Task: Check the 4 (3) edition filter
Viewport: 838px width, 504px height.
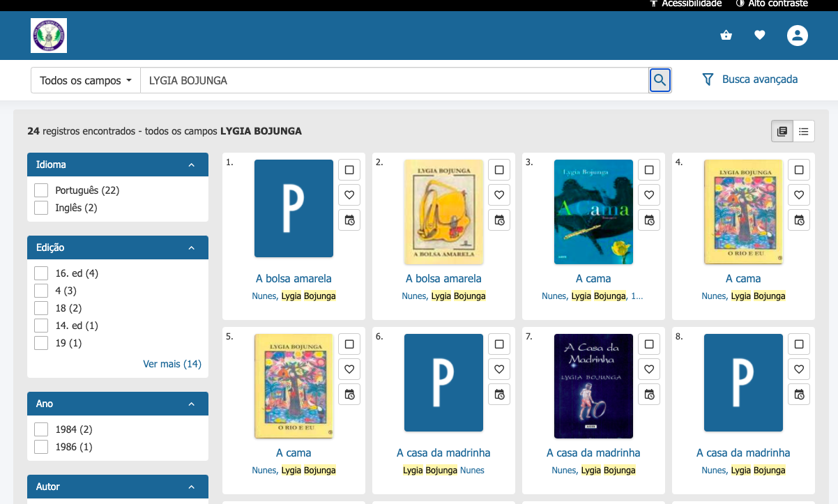Action: point(41,291)
